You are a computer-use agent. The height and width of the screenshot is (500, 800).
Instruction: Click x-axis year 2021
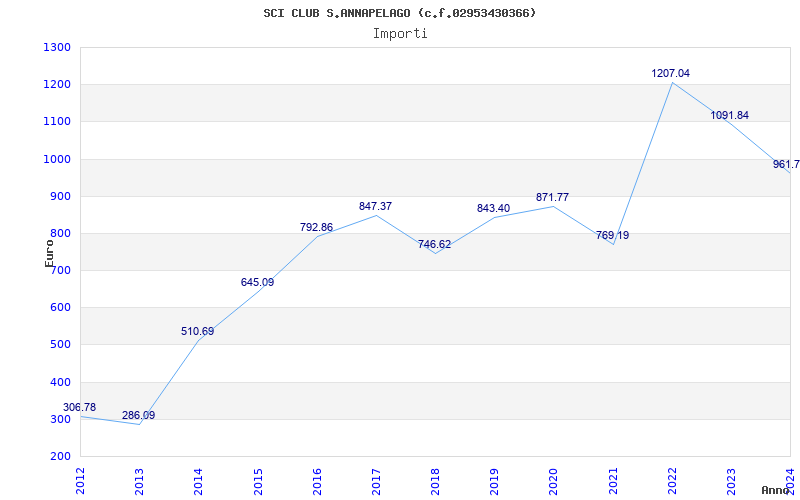613,481
